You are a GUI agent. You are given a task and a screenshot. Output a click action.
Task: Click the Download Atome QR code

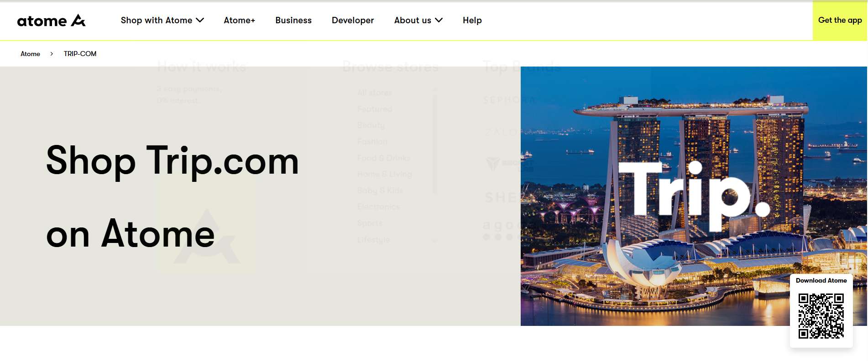tap(821, 316)
